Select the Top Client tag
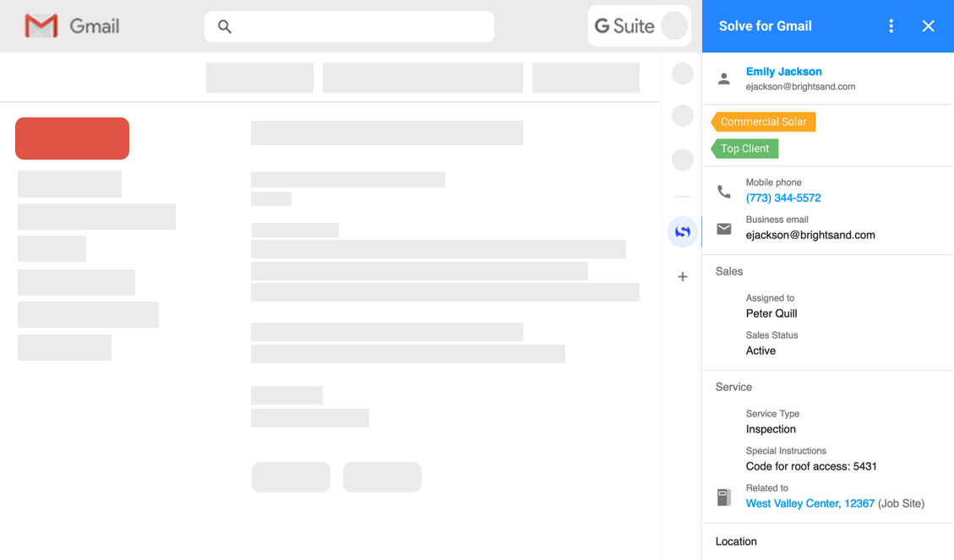This screenshot has height=560, width=954. pos(744,149)
